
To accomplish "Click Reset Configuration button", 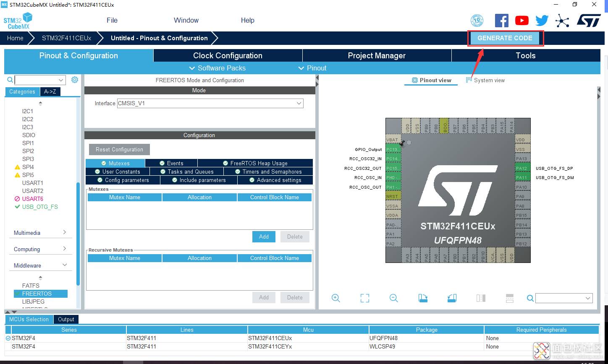I will coord(119,149).
